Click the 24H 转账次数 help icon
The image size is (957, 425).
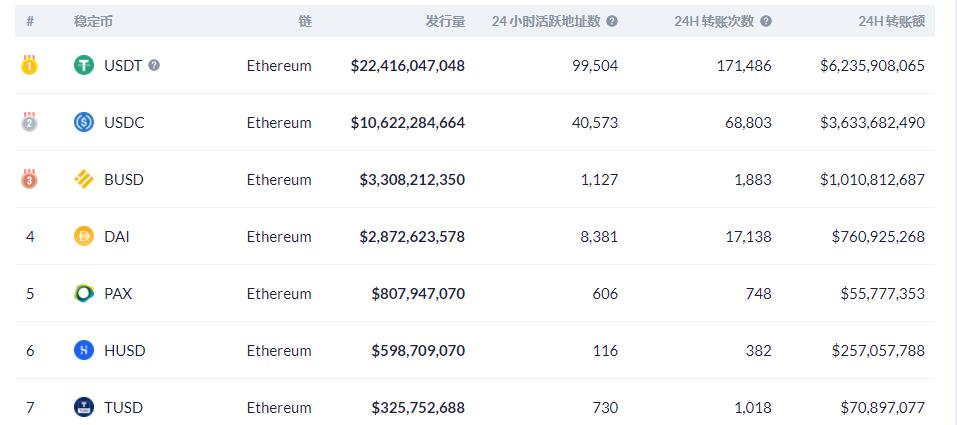766,20
